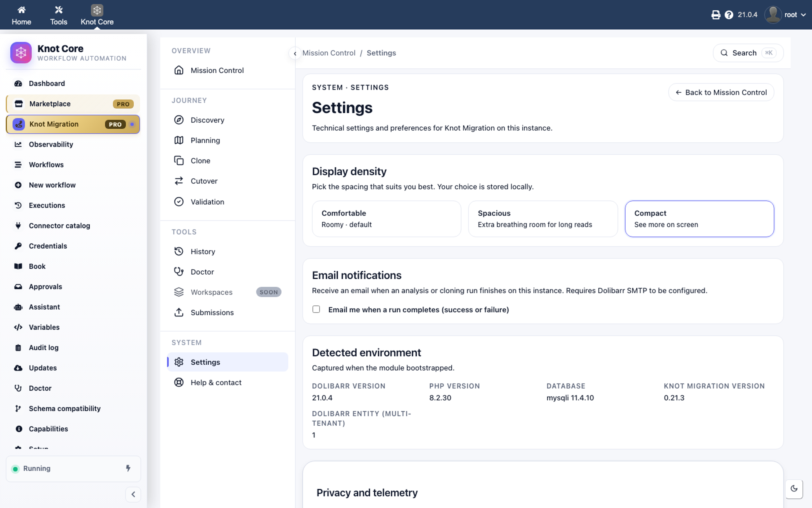This screenshot has height=508, width=812.
Task: Open Observability in sidebar
Action: point(73,144)
